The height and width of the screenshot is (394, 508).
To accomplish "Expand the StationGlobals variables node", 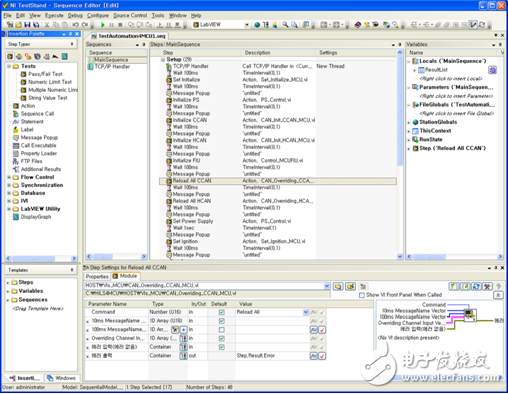I will click(x=409, y=122).
